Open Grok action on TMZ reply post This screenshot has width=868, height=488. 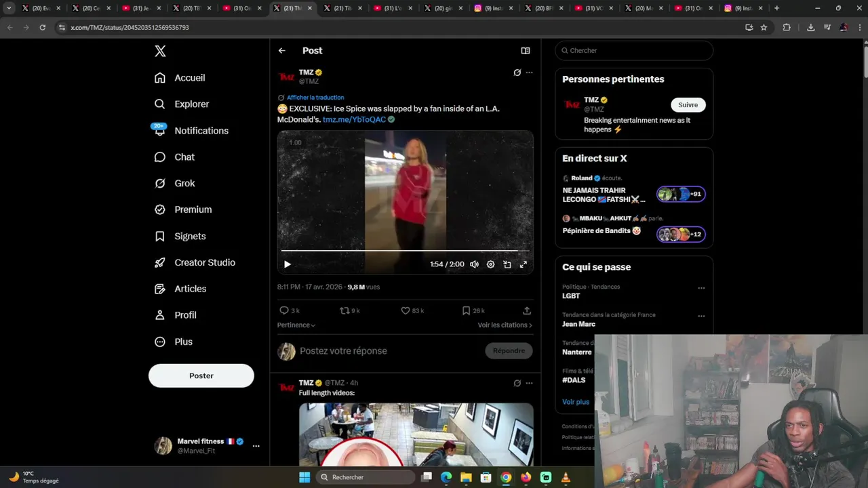point(517,383)
